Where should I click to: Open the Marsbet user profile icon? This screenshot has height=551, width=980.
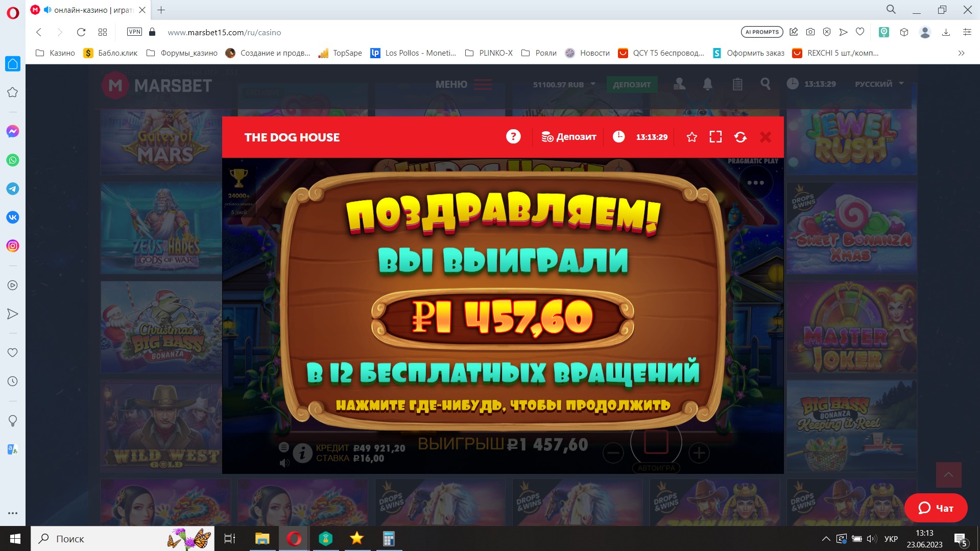click(x=679, y=84)
